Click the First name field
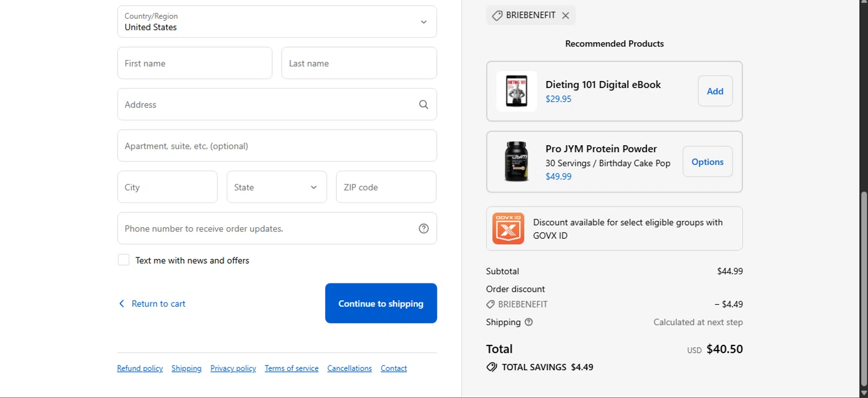 coord(194,63)
